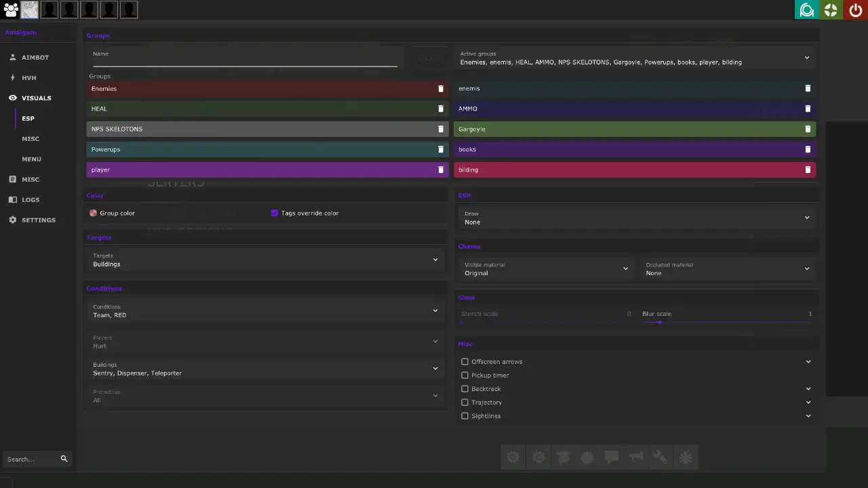Delete the bilding group via trash icon

tap(808, 169)
